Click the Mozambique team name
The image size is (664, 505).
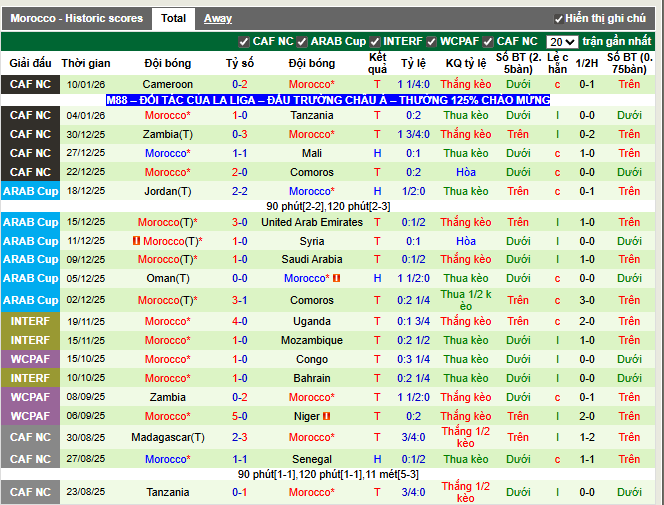(312, 340)
